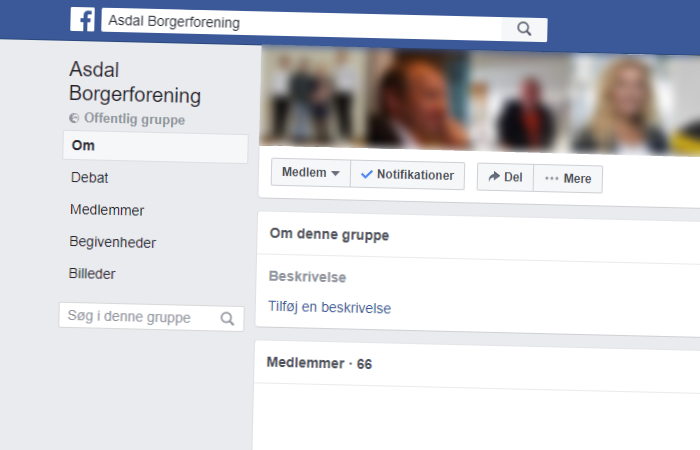The height and width of the screenshot is (450, 700).
Task: Click the group cover photo
Action: (480, 102)
